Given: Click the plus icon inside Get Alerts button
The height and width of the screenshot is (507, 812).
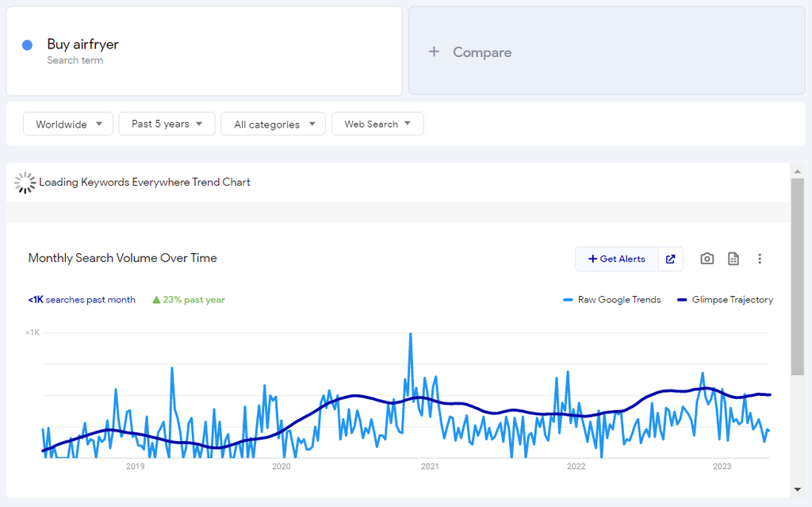Looking at the screenshot, I should coord(592,259).
